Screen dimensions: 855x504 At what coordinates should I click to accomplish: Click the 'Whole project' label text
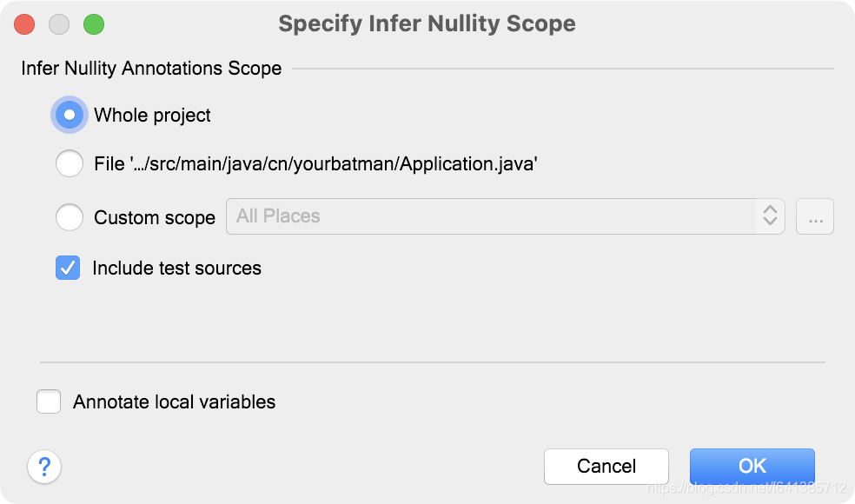152,116
